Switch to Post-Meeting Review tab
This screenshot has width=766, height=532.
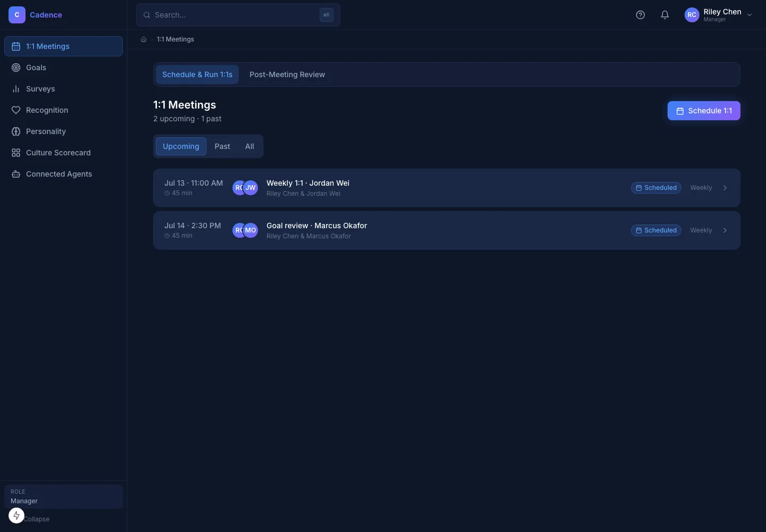(x=287, y=74)
